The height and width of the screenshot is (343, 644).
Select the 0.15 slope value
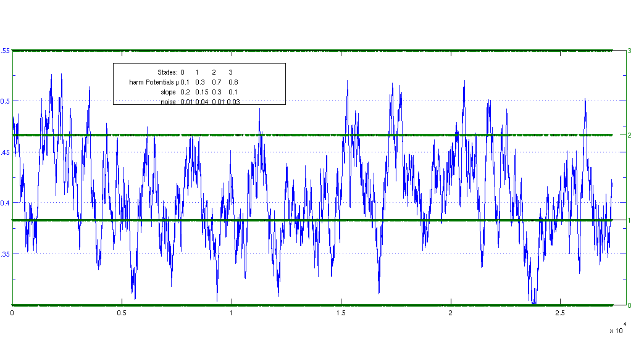point(201,92)
